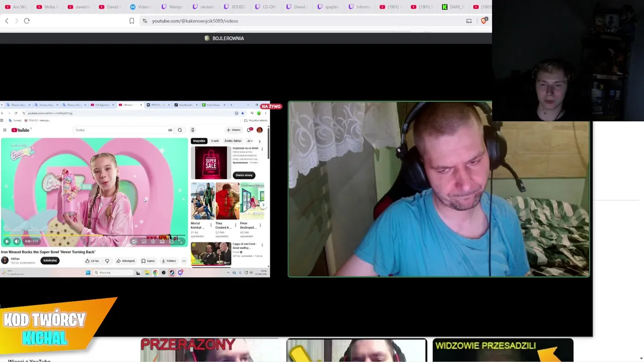Select the 'XDDDD' Twitch tab
Screen dimensions: 644x362
tap(234, 7)
